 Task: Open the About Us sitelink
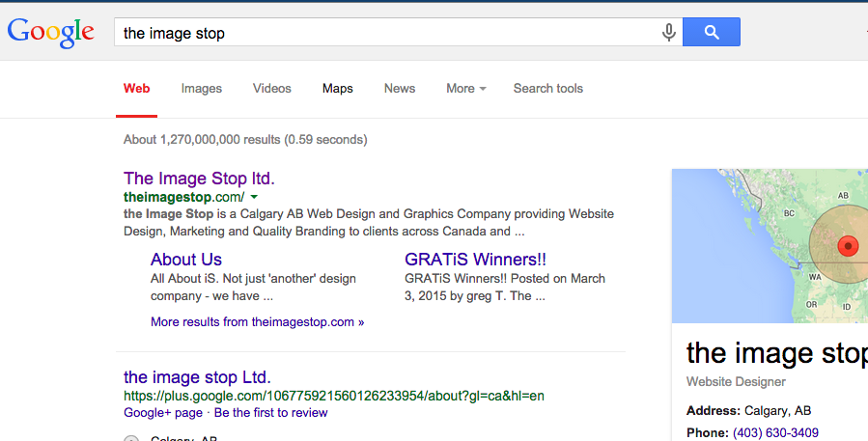click(x=186, y=259)
